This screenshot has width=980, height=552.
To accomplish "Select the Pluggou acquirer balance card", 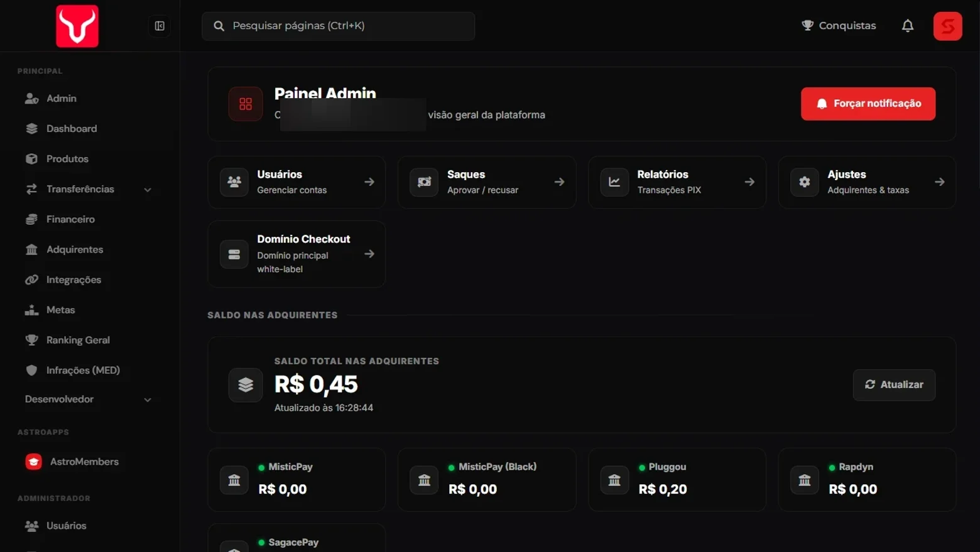I will point(677,479).
